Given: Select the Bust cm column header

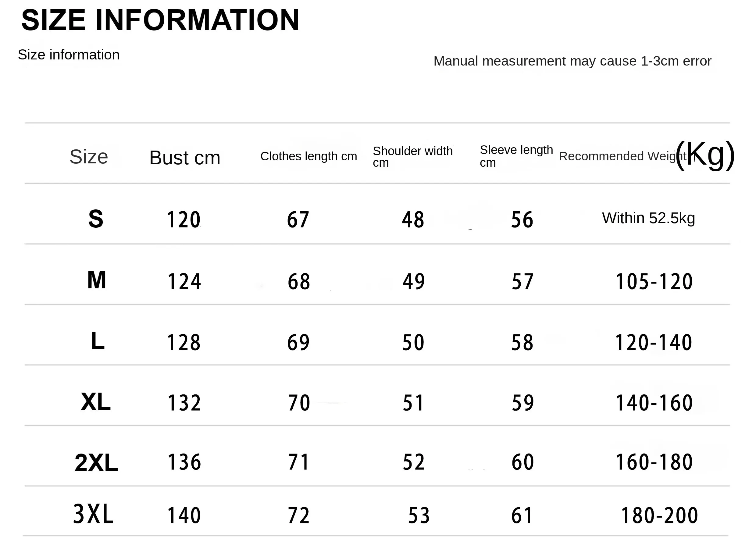Looking at the screenshot, I should [185, 158].
